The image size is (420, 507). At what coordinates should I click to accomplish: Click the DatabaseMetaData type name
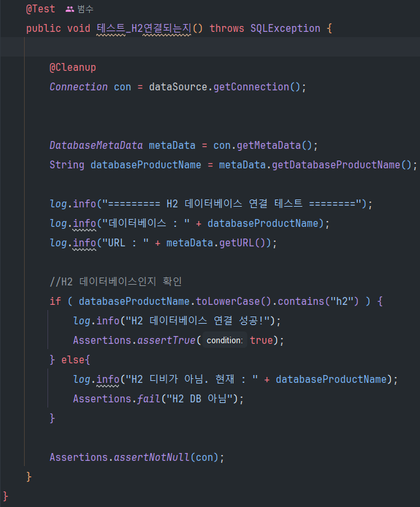96,146
